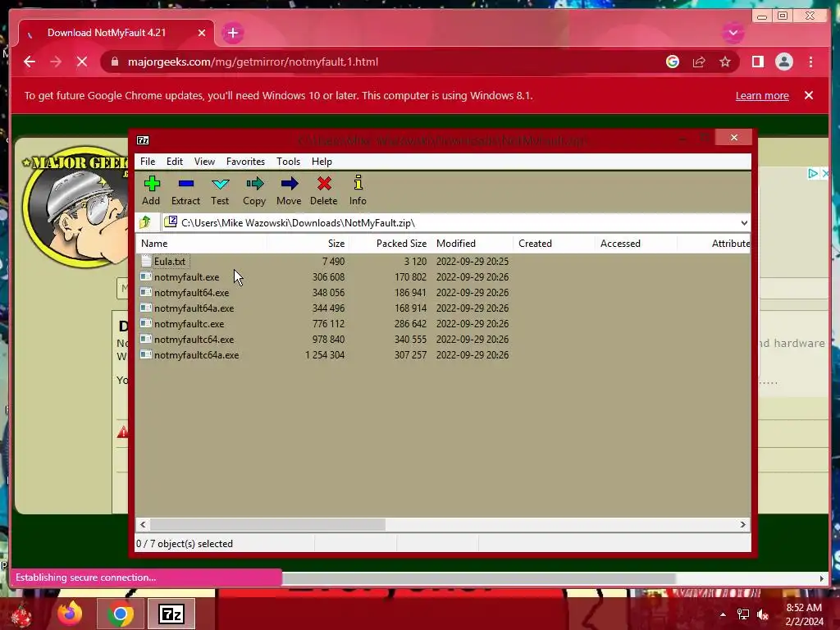Select notmyfault.exe in the list
Image resolution: width=840 pixels, height=630 pixels.
coord(186,277)
